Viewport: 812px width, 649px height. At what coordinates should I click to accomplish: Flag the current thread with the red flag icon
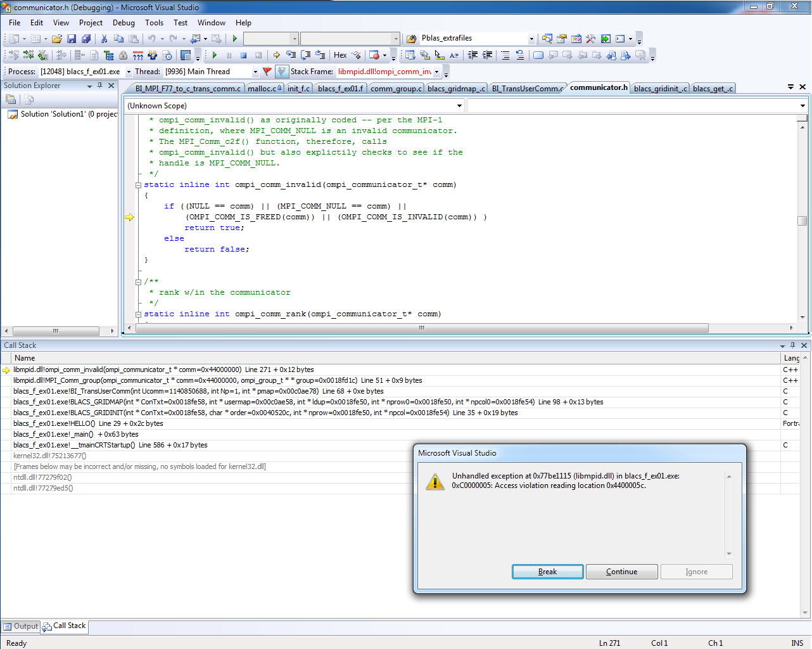[267, 72]
